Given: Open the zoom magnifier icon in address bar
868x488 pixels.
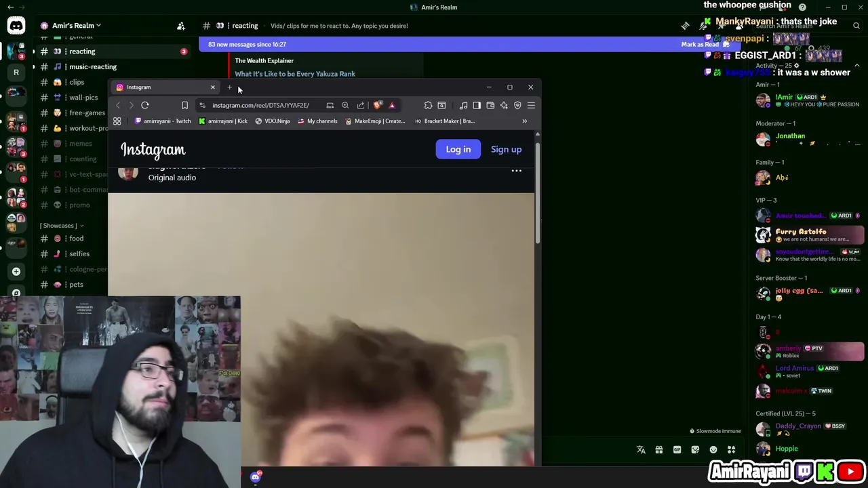Looking at the screenshot, I should pos(345,105).
